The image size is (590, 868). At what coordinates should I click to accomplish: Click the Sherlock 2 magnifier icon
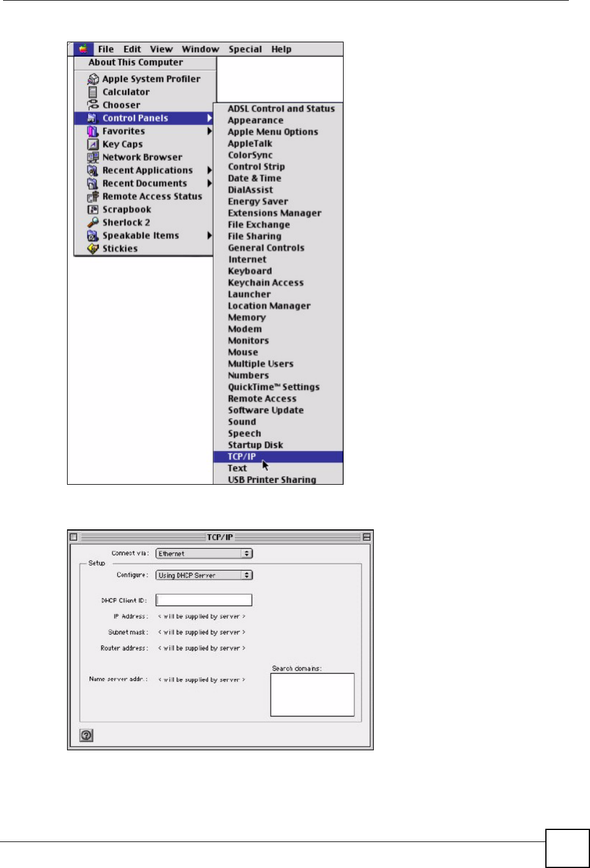click(x=92, y=223)
